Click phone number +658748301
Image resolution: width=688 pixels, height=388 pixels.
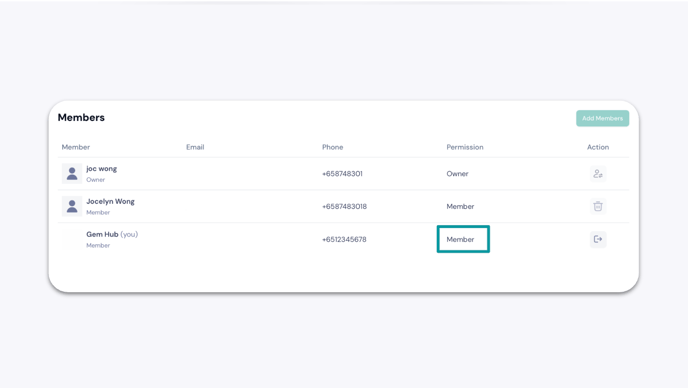(342, 174)
